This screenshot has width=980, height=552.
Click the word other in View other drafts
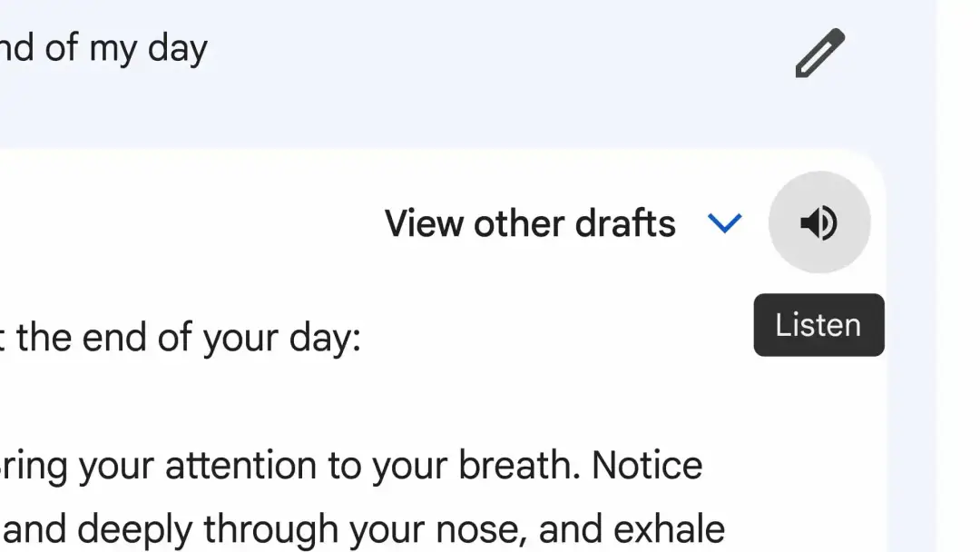coord(518,223)
